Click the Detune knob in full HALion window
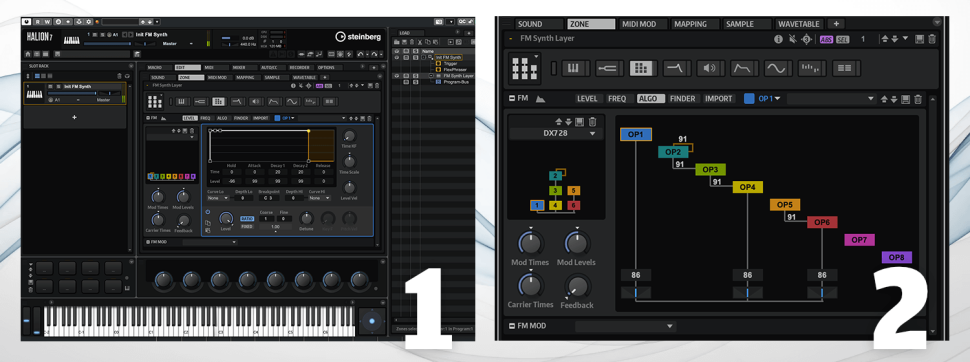Screen dimensions: 970x362 click(306, 219)
